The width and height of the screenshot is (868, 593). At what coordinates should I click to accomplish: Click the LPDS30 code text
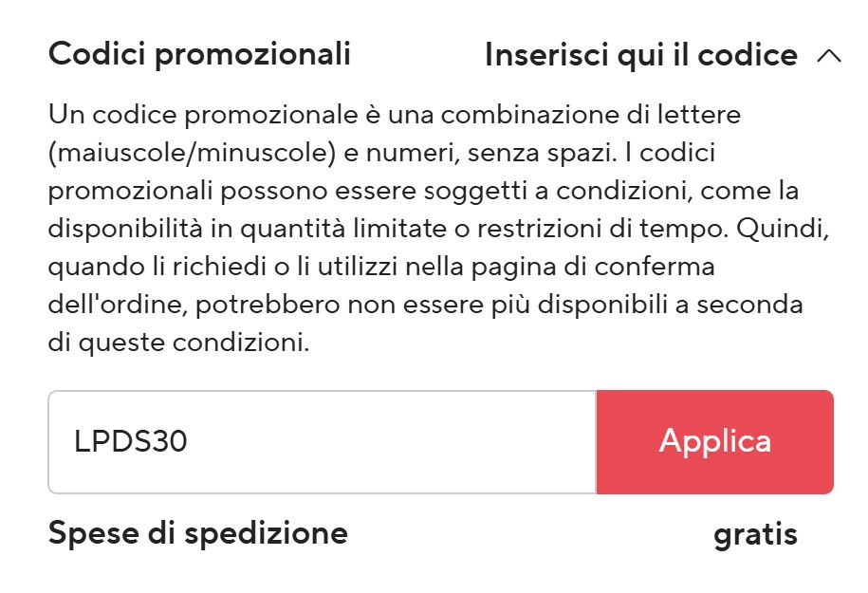point(131,442)
